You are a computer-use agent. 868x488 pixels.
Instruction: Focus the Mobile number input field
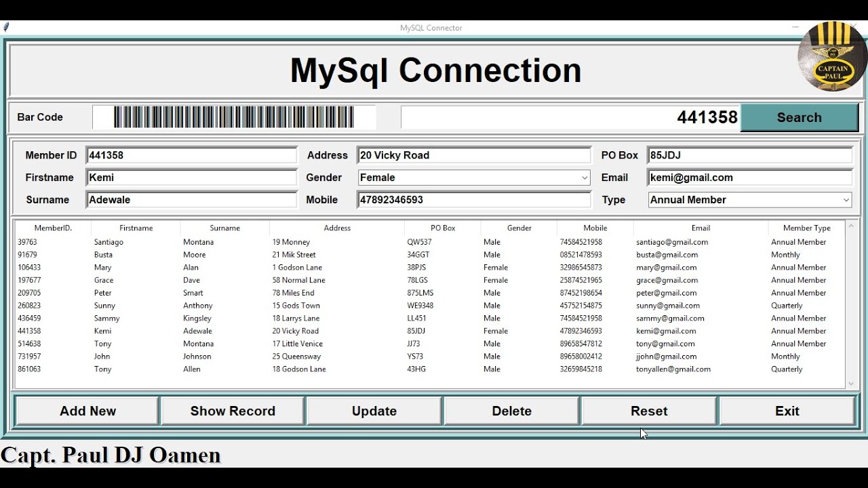tap(474, 200)
